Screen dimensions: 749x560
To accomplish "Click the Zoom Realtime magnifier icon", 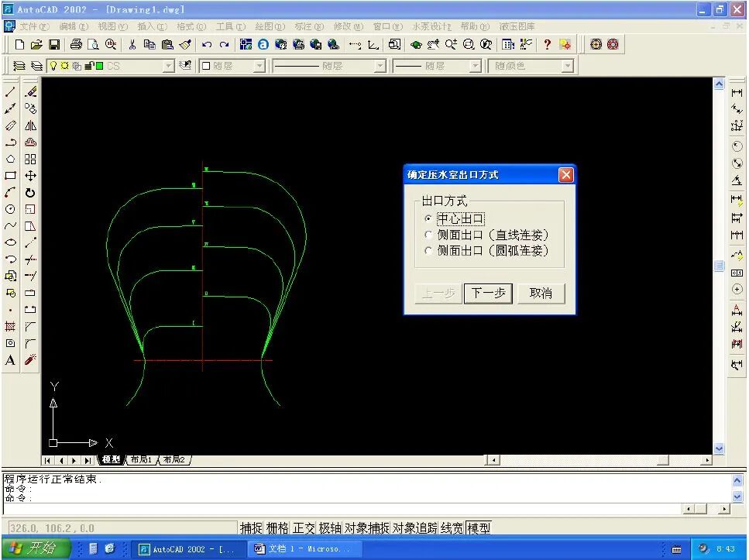I will (451, 44).
